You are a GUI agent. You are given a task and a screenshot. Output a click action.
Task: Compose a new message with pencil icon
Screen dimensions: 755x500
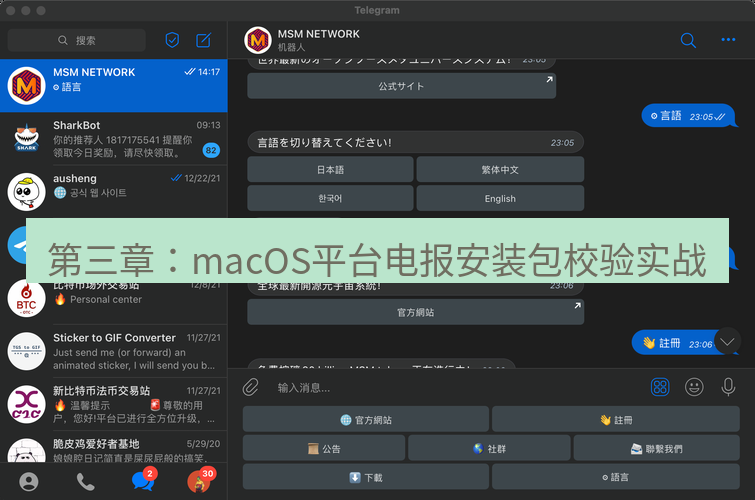(x=204, y=40)
